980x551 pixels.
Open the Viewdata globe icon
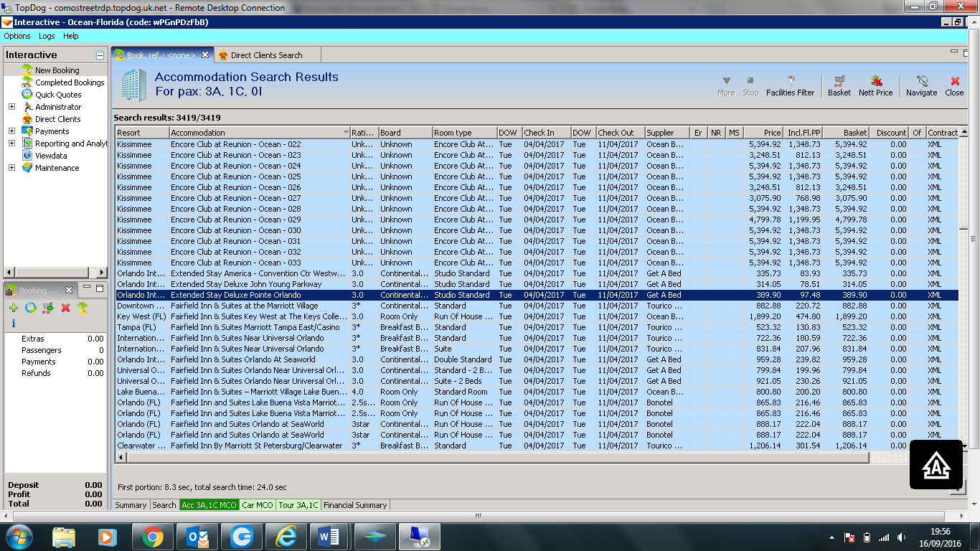[27, 156]
